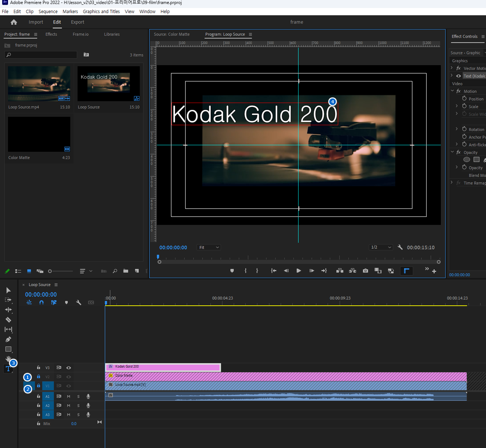This screenshot has width=486, height=448.
Task: Open the Sequence menu
Action: pos(48,12)
